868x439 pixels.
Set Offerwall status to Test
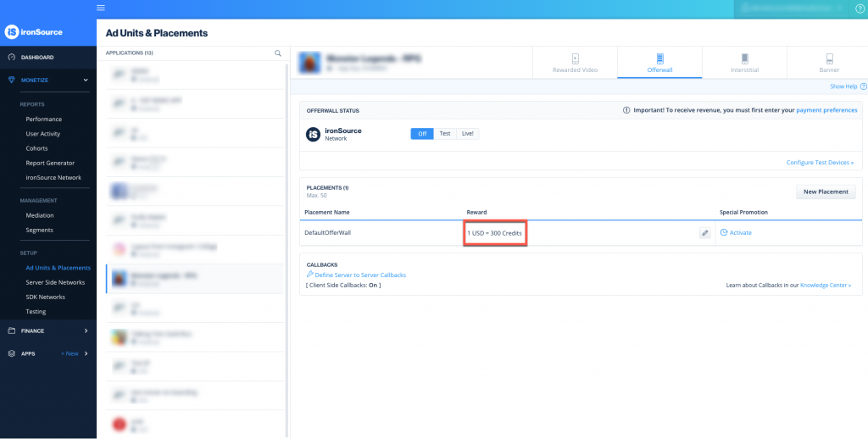click(445, 133)
